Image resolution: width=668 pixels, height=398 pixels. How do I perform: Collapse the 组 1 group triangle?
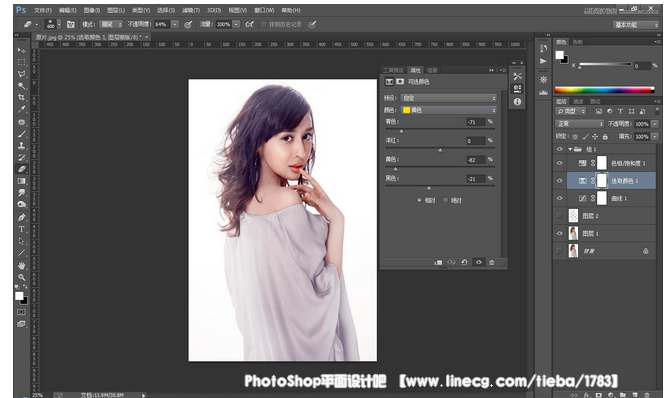pos(570,149)
